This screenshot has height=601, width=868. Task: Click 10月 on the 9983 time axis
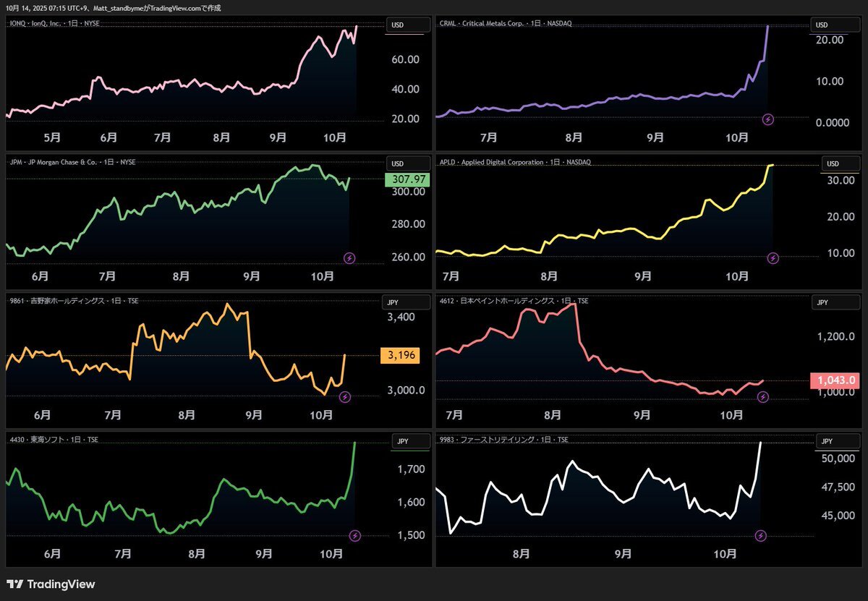[726, 553]
